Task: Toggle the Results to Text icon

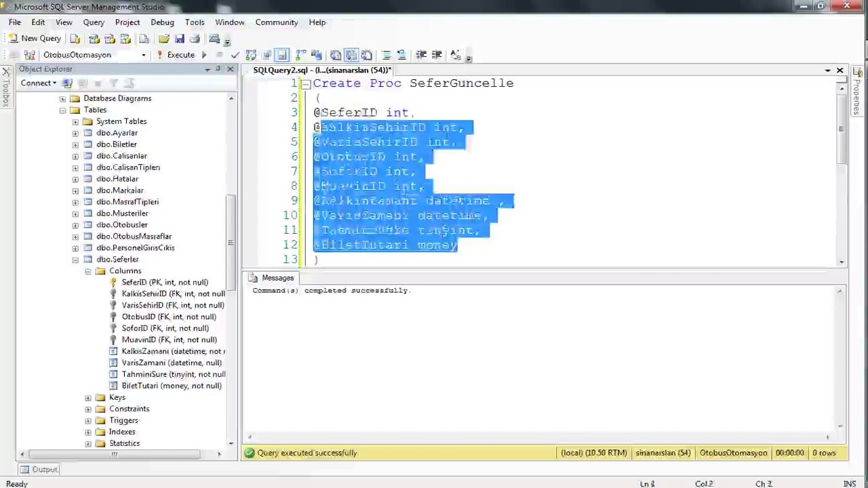Action: click(336, 55)
